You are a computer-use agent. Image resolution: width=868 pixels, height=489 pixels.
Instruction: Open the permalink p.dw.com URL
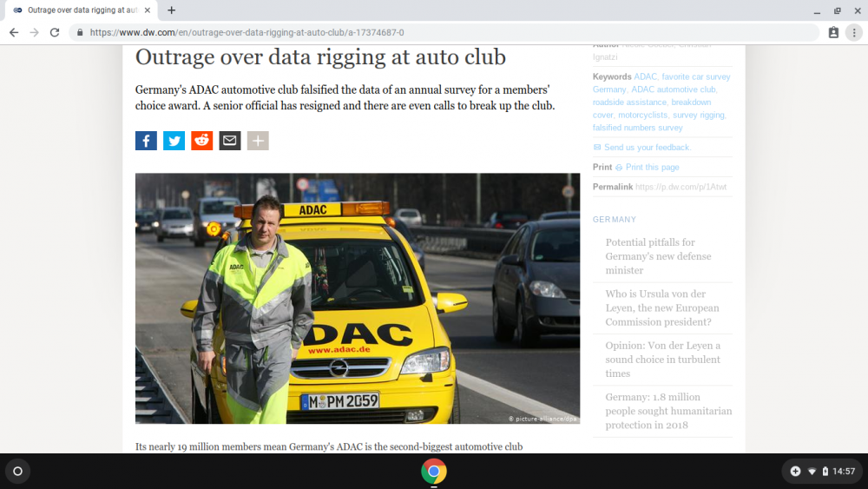coord(681,188)
